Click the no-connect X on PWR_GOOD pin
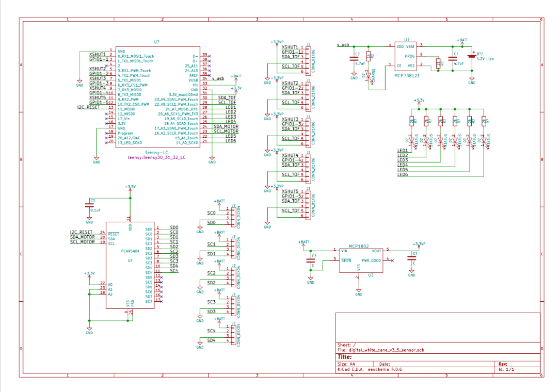This screenshot has height=392, width=560. click(393, 260)
